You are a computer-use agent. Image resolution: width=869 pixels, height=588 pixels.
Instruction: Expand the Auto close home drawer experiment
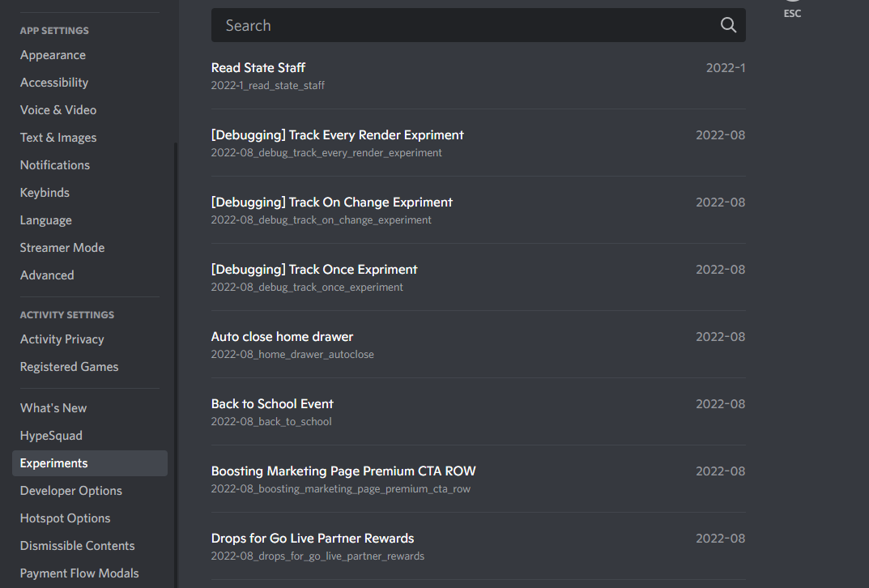tap(479, 345)
